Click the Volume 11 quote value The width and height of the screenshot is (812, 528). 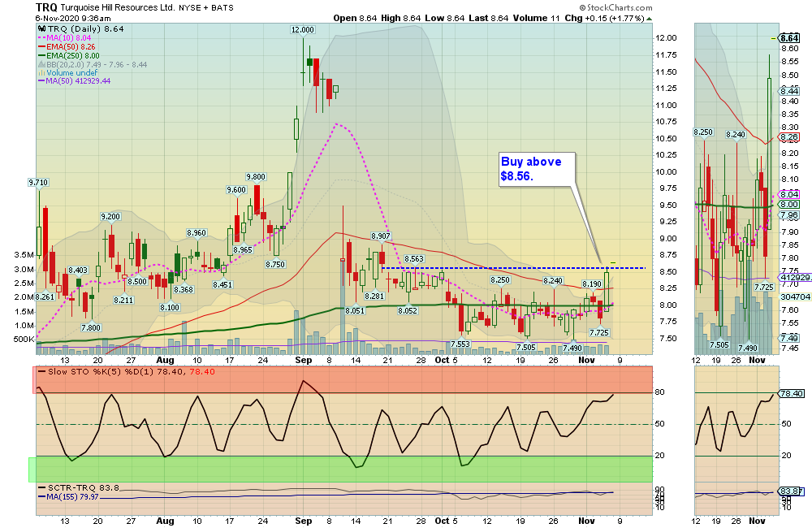[x=536, y=18]
